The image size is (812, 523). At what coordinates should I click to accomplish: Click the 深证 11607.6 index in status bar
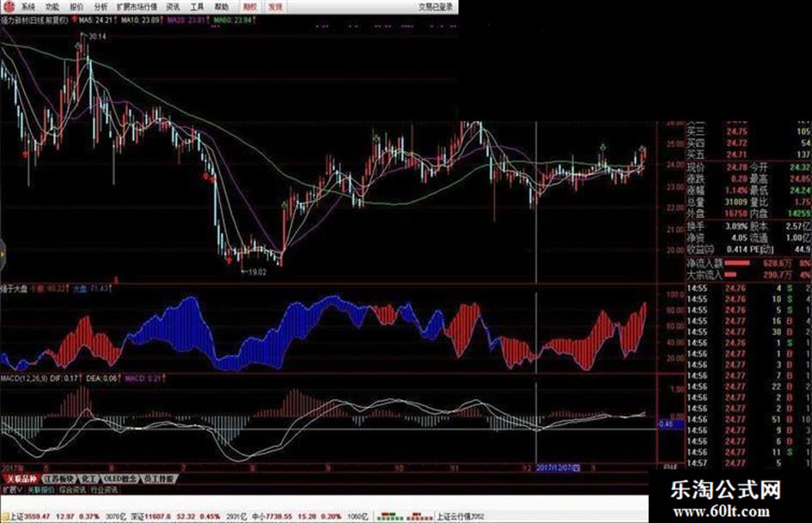coord(150,517)
